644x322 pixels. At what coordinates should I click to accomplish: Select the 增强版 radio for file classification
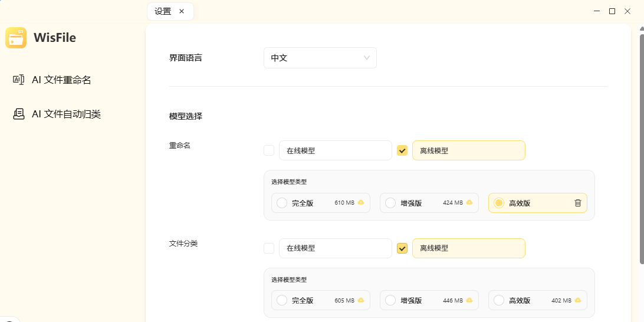[390, 300]
